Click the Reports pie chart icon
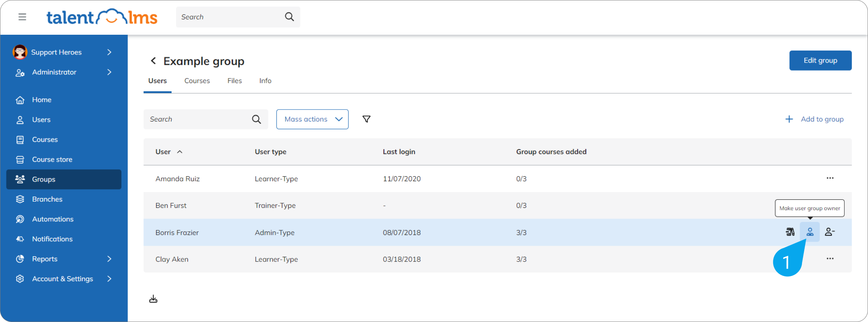Screen dimensions: 868x322 tap(20, 259)
